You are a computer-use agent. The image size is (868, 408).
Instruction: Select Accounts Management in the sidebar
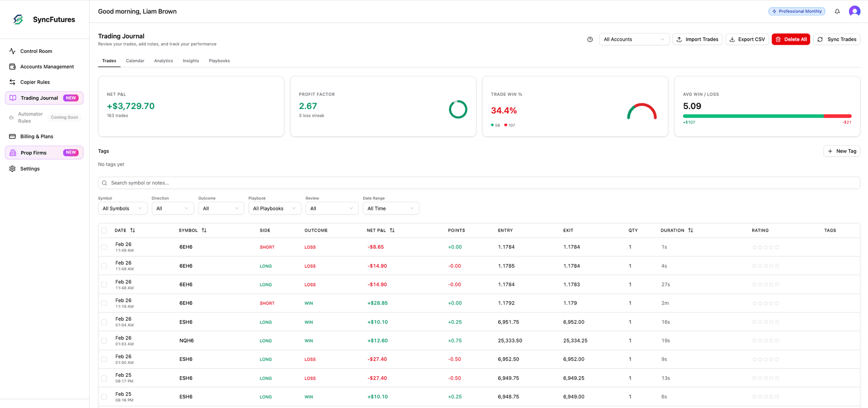pos(47,66)
